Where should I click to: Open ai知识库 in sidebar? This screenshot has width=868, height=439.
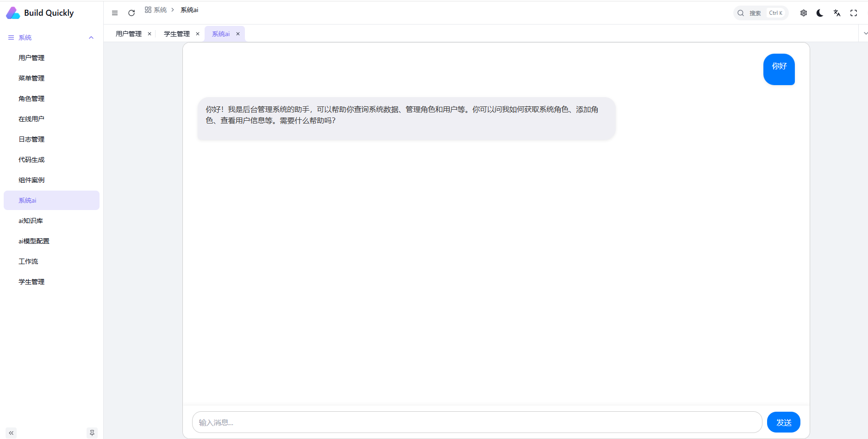[x=31, y=221]
